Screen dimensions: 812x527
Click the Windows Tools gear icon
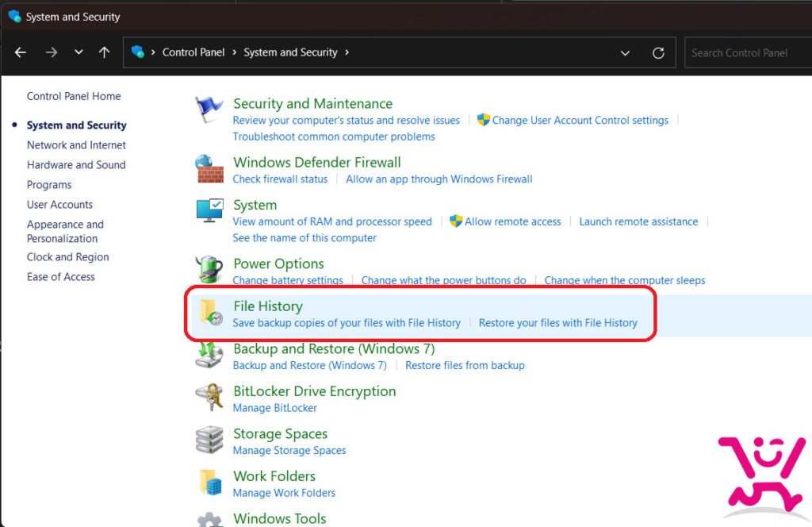tap(209, 520)
